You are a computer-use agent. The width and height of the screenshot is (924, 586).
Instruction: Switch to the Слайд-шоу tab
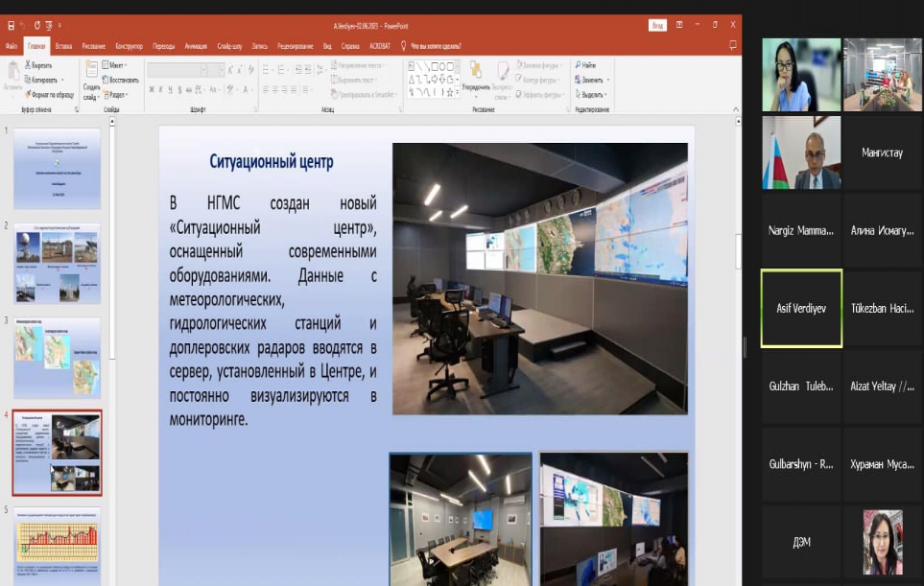click(229, 46)
